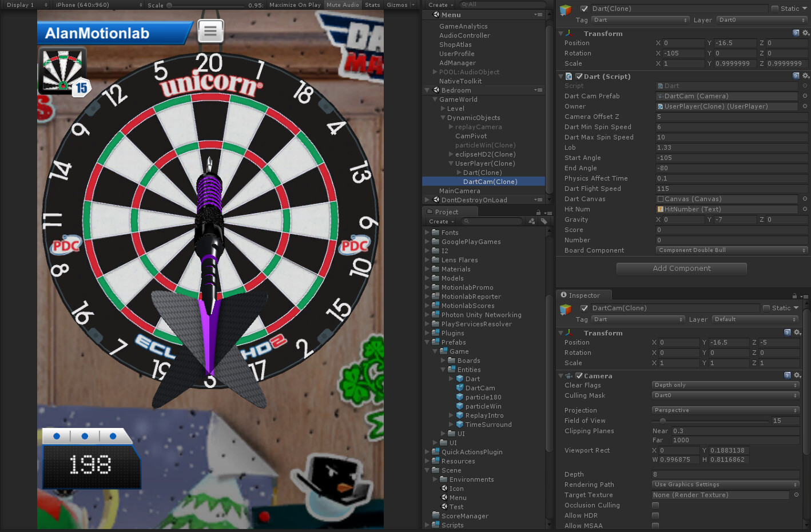
Task: Click the Add Component button
Action: [x=681, y=269]
